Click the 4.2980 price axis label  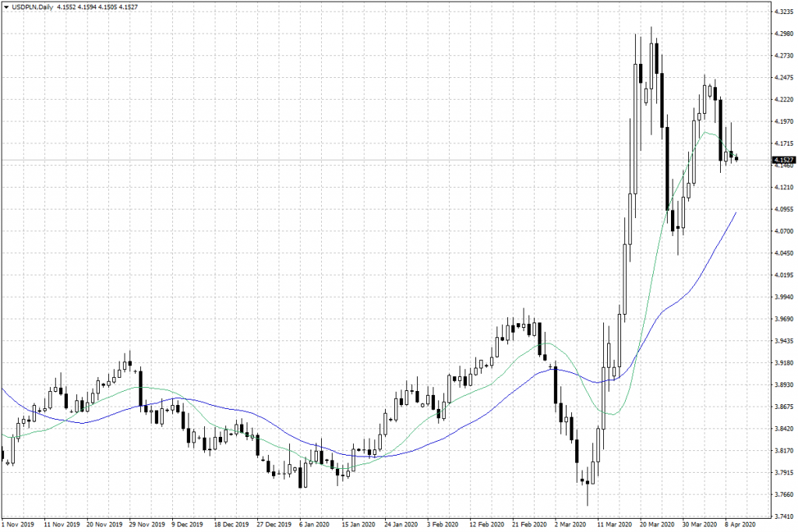[783, 33]
